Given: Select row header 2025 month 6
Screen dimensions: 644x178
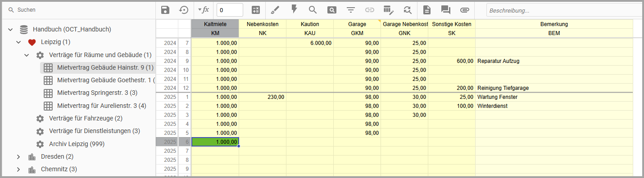Looking at the screenshot, I should coord(173,142).
